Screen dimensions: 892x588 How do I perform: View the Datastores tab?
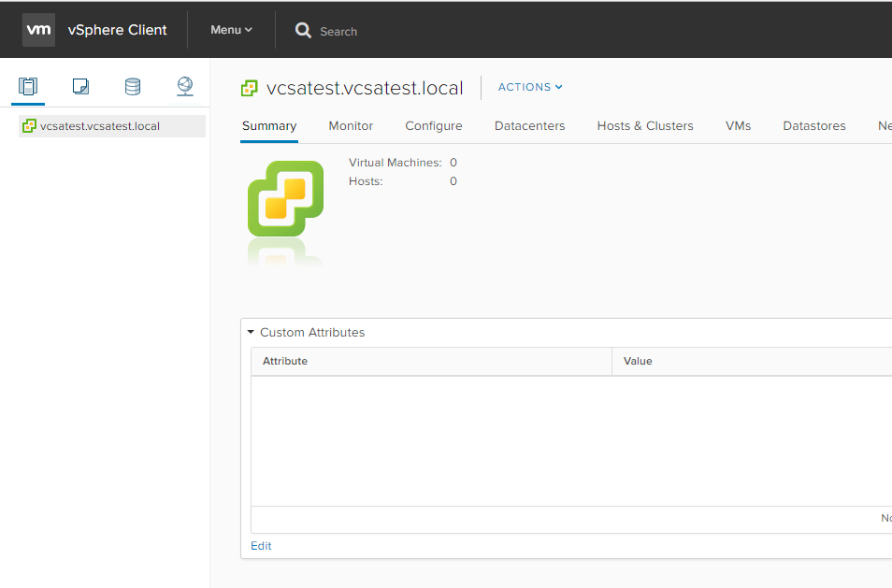click(813, 126)
